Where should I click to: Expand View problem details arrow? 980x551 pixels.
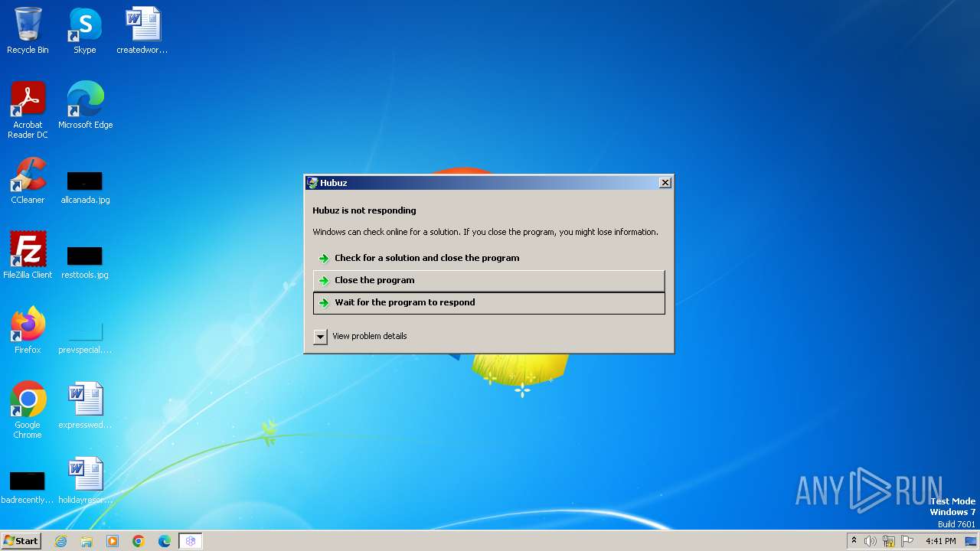point(320,337)
